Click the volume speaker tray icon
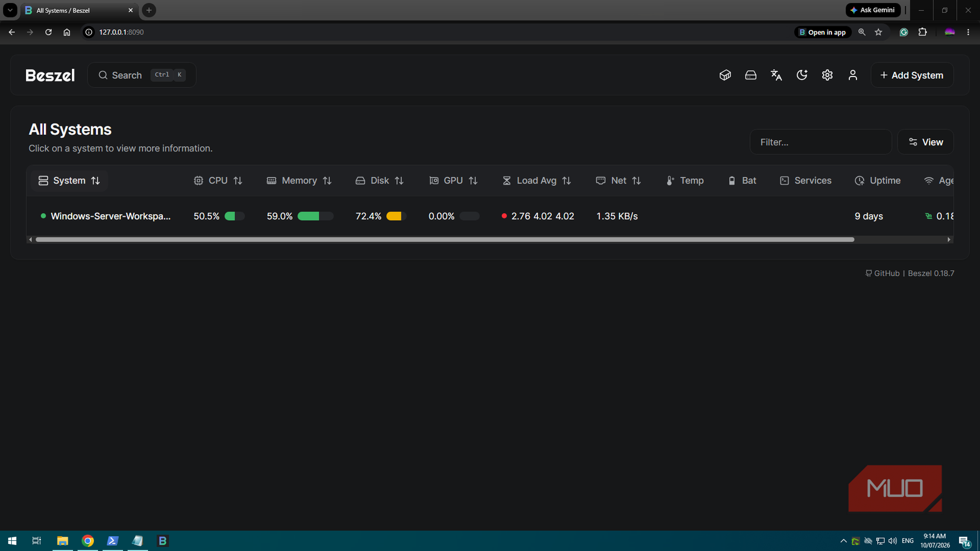Screen dimensions: 980x551 tap(893, 541)
